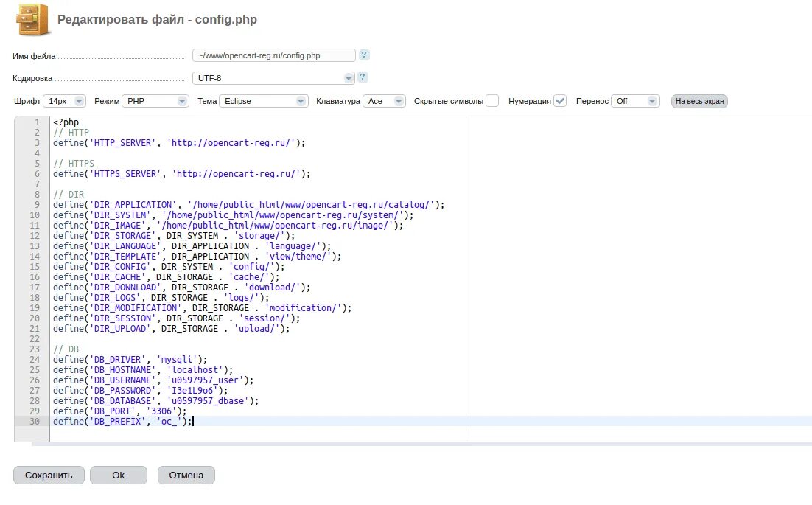Screen dimensions: 812x505
Task: Click the DIR_DOWNLOAD define line
Action: point(182,288)
